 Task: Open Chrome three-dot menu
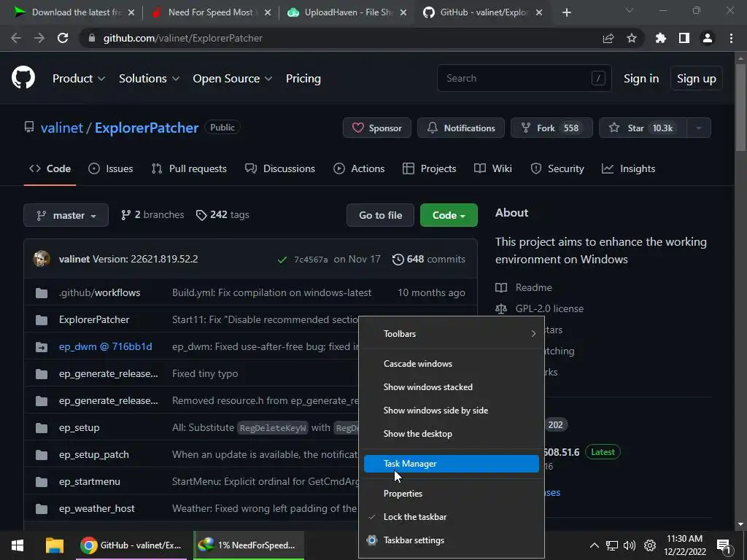click(731, 38)
